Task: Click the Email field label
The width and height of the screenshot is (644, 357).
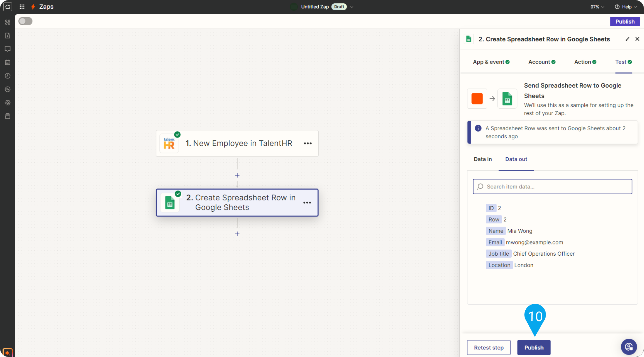Action: (495, 242)
